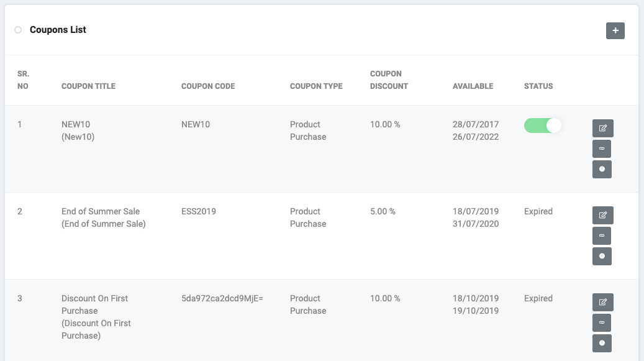Click the Available column header

click(473, 86)
